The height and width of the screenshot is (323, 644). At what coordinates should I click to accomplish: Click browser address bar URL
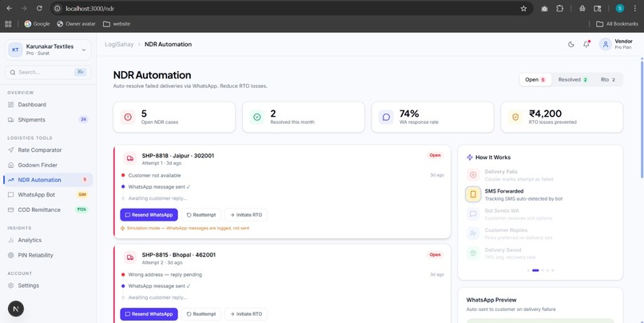[90, 8]
